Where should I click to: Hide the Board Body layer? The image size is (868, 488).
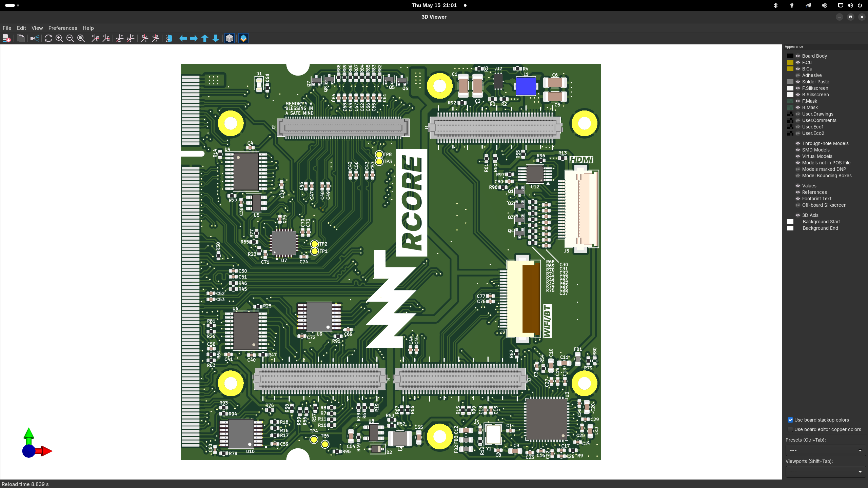click(x=798, y=56)
